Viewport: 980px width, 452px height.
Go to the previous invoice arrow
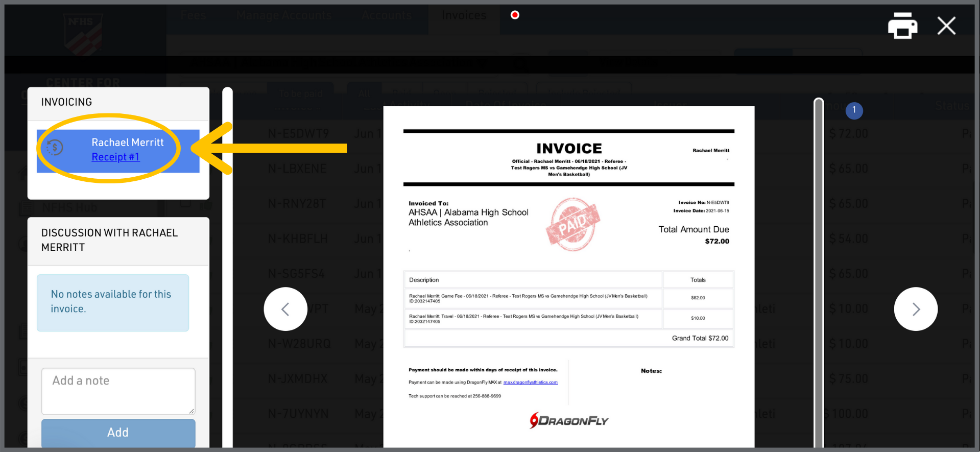[285, 309]
